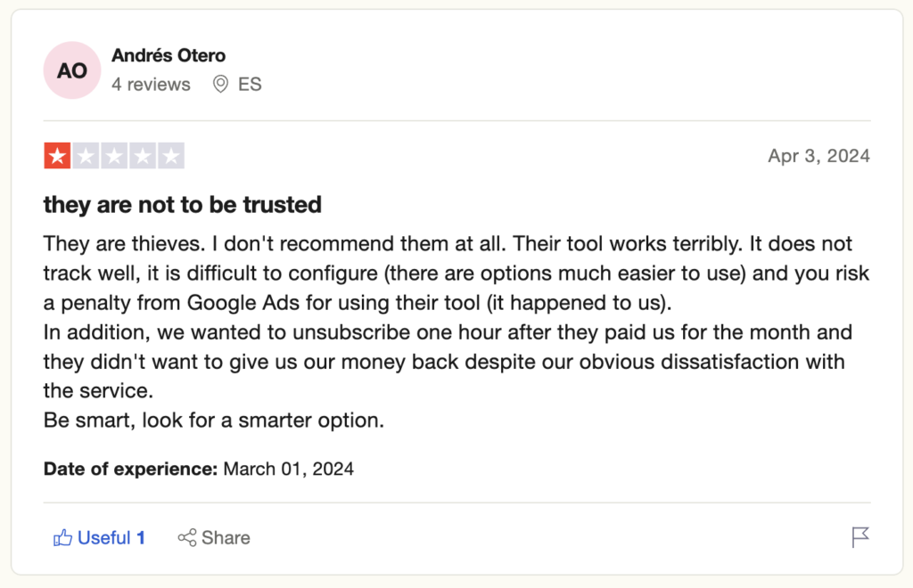913x588 pixels.
Task: Click the third grey star in rating
Action: tap(114, 157)
